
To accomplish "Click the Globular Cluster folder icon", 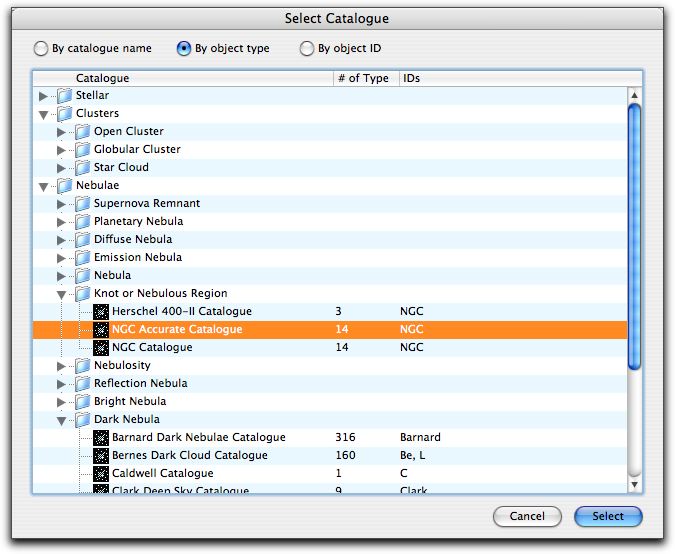I will coord(83,150).
